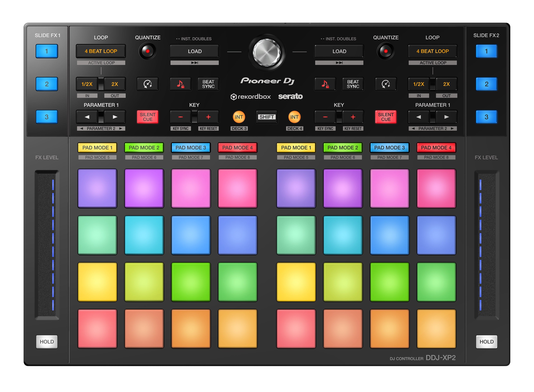Select Pad Mode 2 on the left deck
534x392 pixels.
pos(144,148)
